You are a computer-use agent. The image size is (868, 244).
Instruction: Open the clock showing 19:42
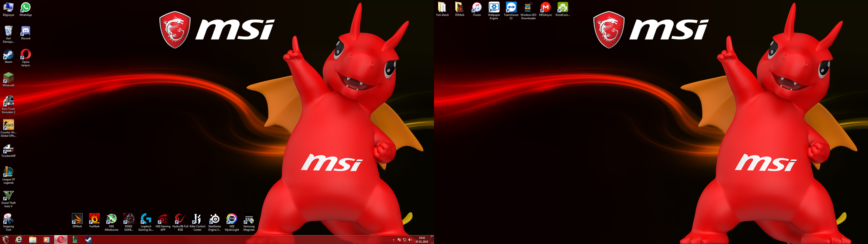click(x=422, y=240)
